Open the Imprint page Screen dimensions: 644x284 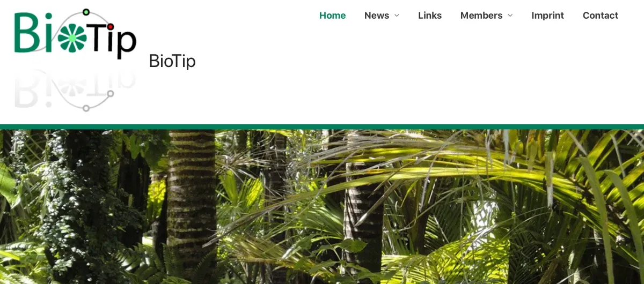click(547, 16)
